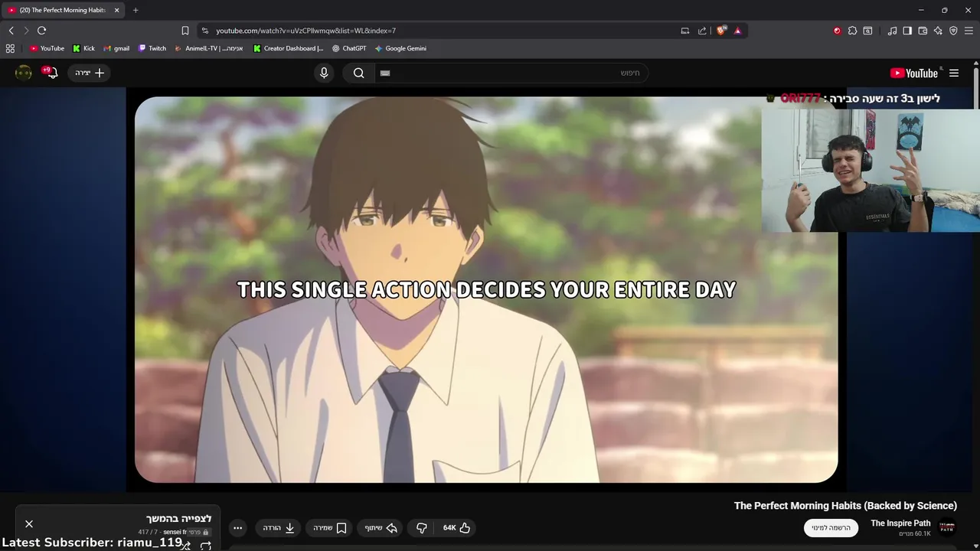The width and height of the screenshot is (980, 551).
Task: Go back to the previous page
Action: pyautogui.click(x=11, y=31)
